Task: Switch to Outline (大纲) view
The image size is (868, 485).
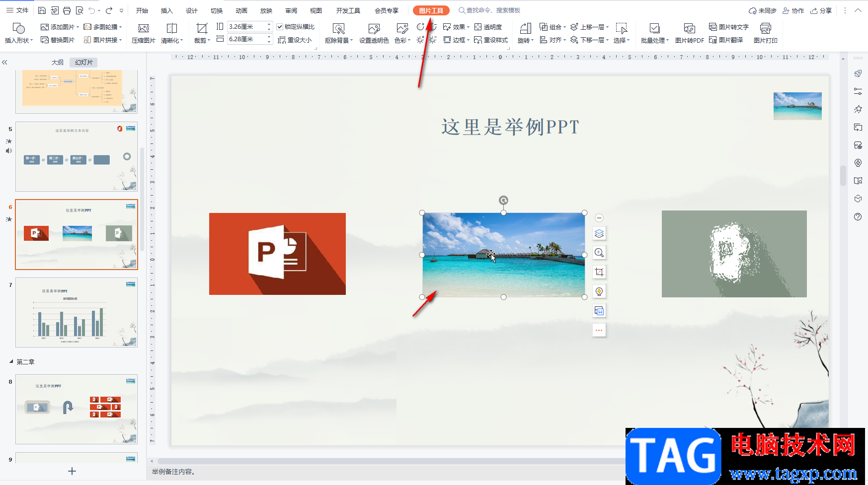Action: coord(58,63)
